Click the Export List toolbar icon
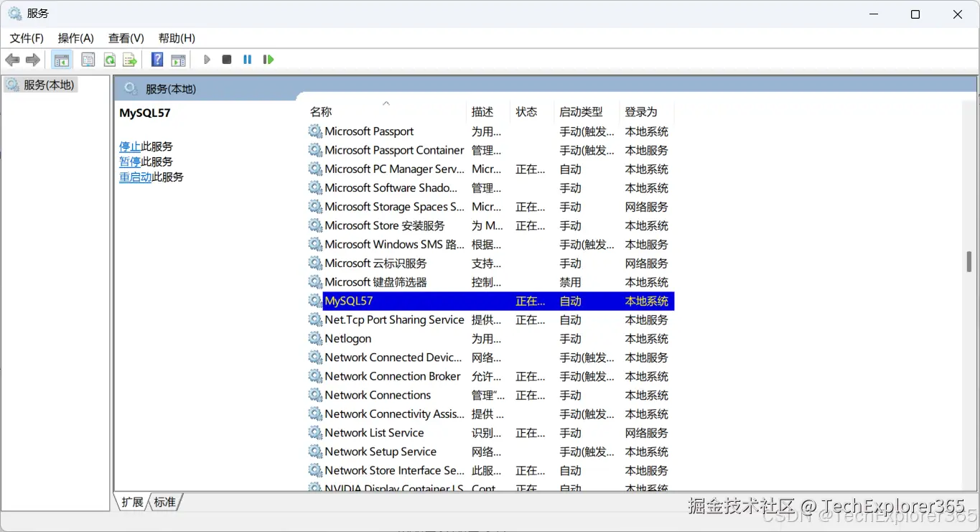Image resolution: width=980 pixels, height=532 pixels. point(130,60)
